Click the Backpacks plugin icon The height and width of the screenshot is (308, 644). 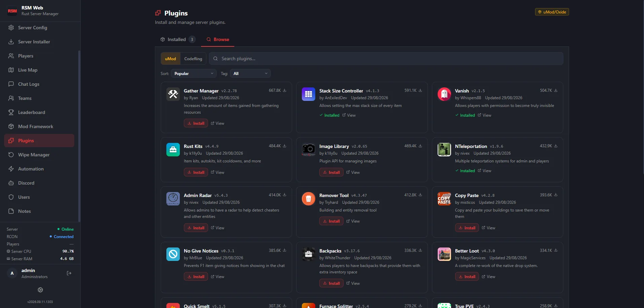[x=309, y=254]
